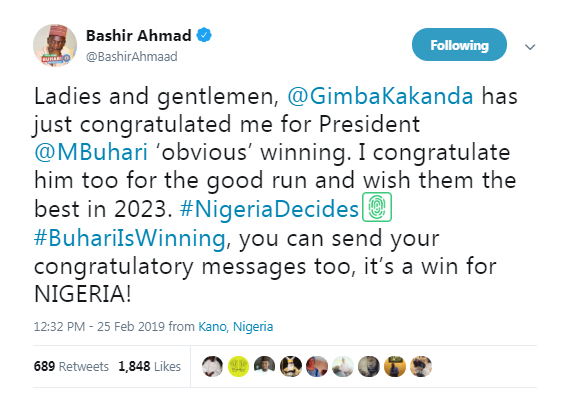Click the yellow-green circular liker avatar

tap(238, 367)
